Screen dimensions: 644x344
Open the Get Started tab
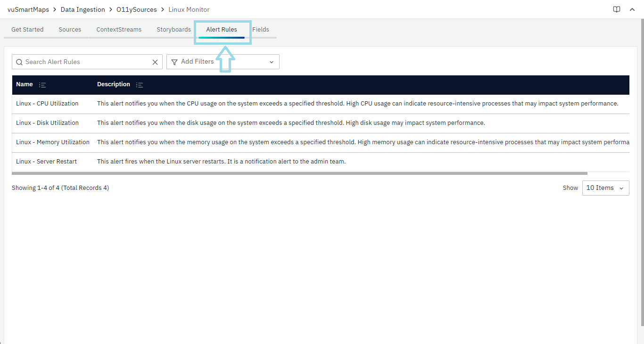[27, 29]
